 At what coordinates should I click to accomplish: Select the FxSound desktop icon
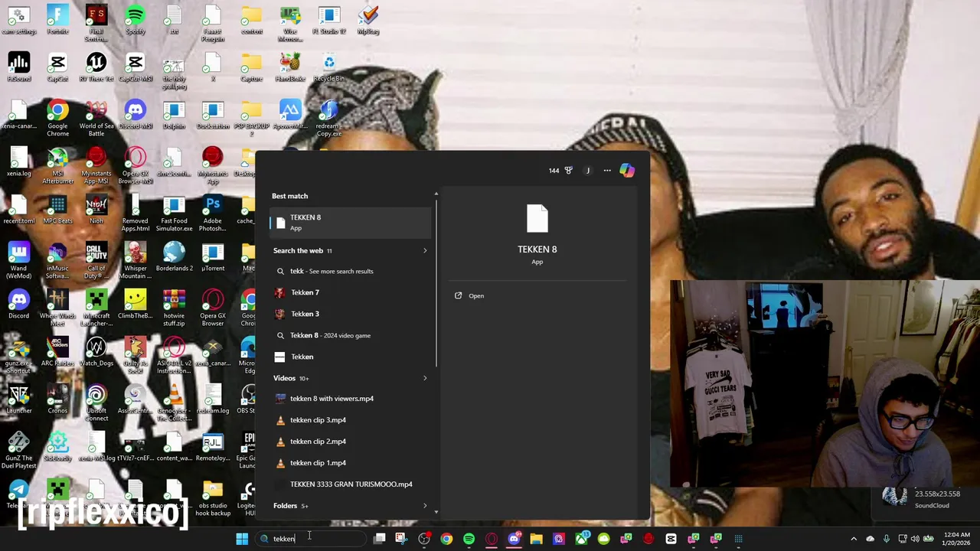(x=19, y=67)
